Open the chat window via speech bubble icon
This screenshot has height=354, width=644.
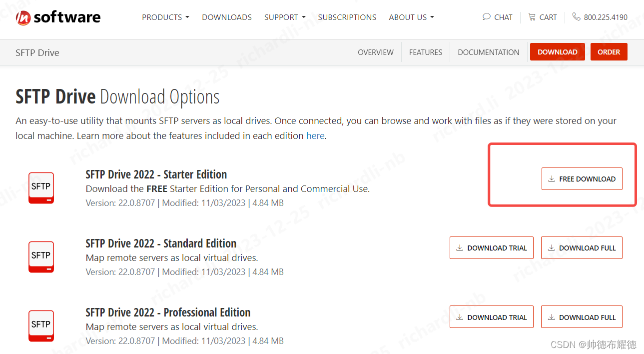pyautogui.click(x=486, y=16)
